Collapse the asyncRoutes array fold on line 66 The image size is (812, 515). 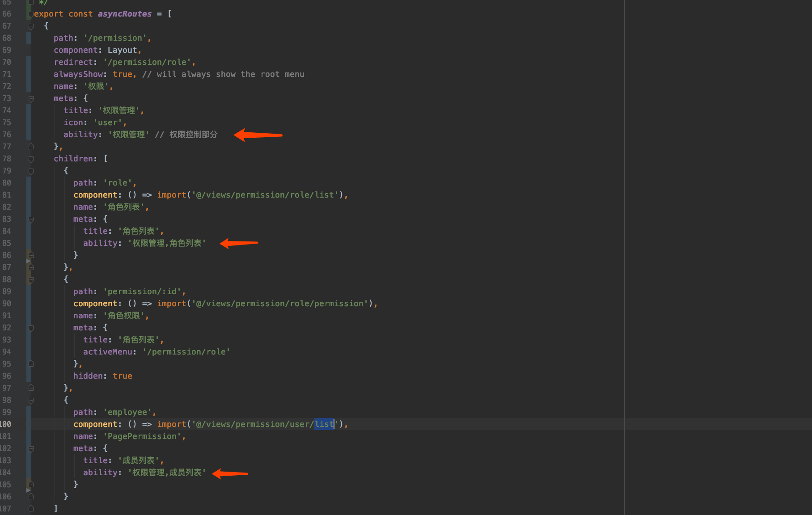[31, 14]
